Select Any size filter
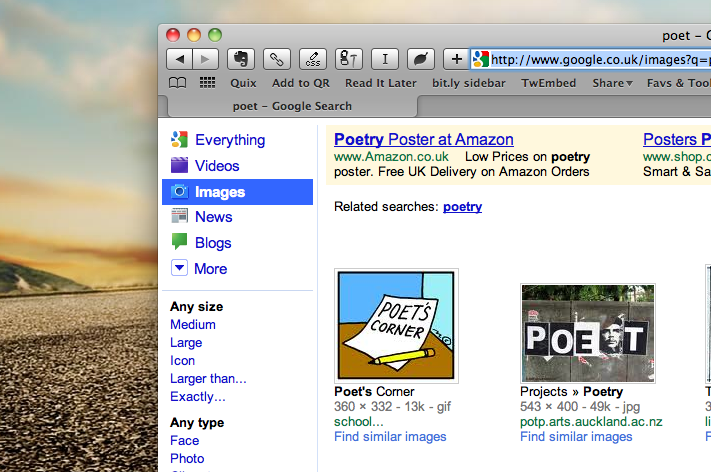711x472 pixels. tap(196, 307)
